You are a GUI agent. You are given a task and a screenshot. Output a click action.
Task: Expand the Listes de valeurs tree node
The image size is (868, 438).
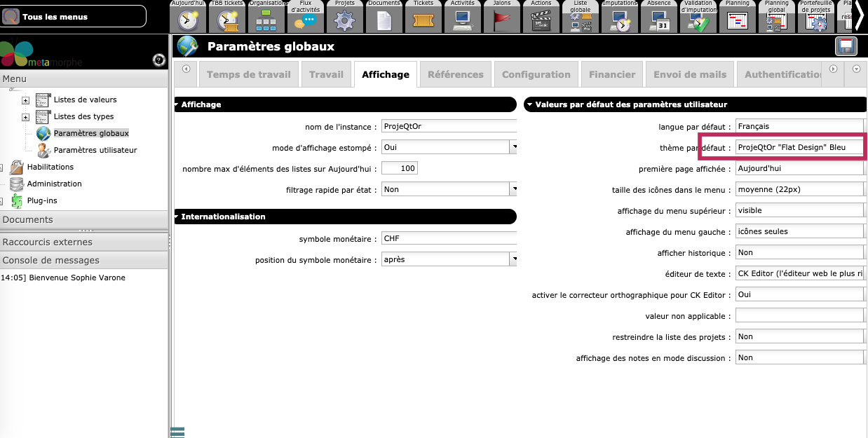26,100
